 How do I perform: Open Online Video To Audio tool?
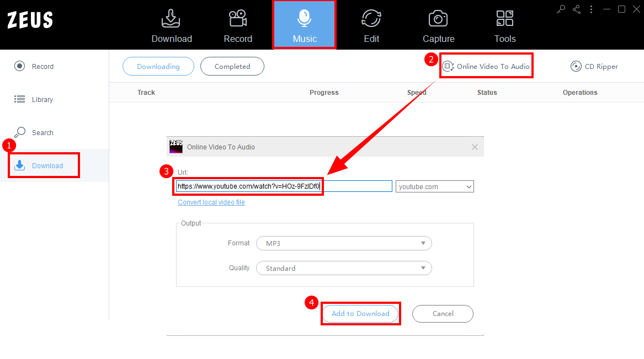(486, 66)
